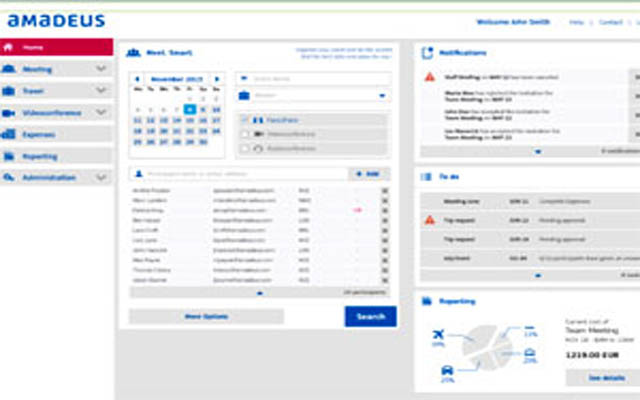Click the warning icon in To do list
Image resolution: width=640 pixels, height=400 pixels.
click(x=429, y=220)
